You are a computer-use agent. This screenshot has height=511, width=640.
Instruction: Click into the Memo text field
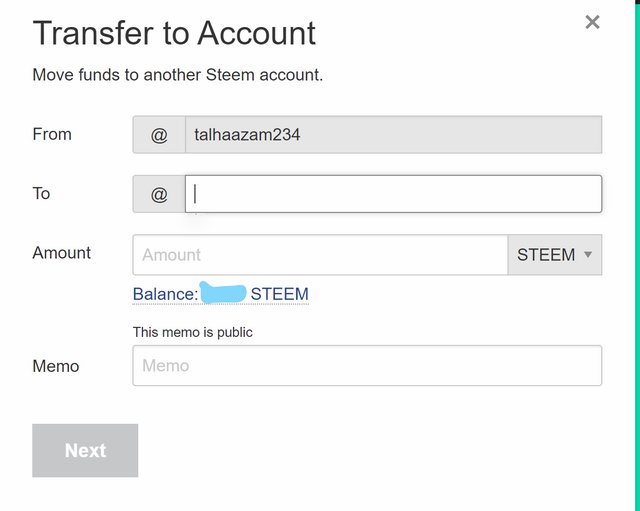click(x=367, y=366)
